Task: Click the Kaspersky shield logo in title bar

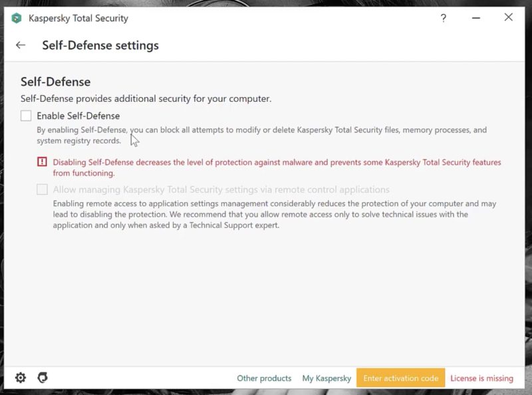Action: click(17, 18)
